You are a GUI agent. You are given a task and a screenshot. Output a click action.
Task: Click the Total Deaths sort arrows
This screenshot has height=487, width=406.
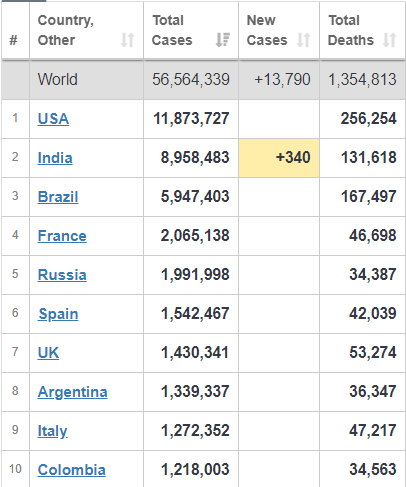389,40
